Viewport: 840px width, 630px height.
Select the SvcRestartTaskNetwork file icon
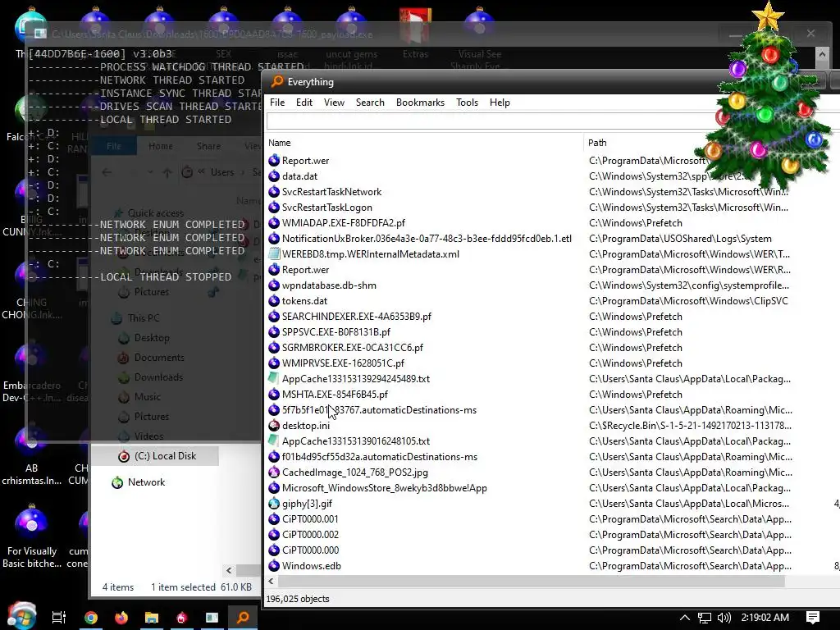pos(274,192)
